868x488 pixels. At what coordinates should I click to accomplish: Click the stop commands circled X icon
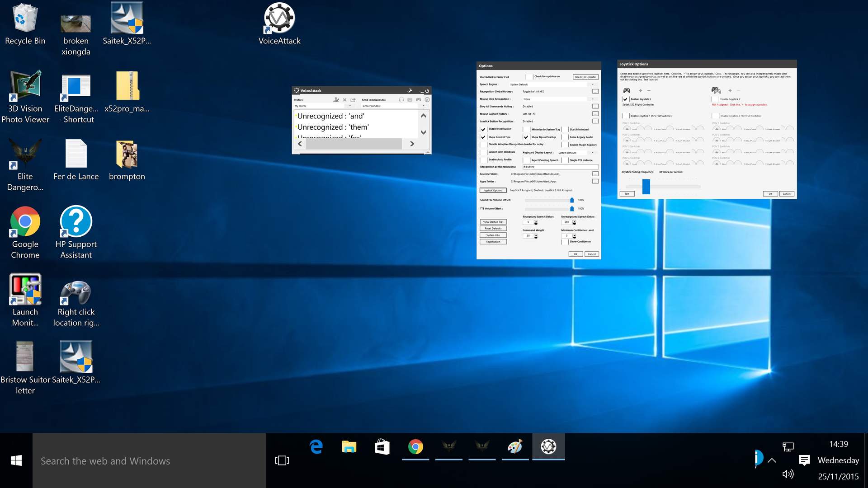(x=427, y=99)
